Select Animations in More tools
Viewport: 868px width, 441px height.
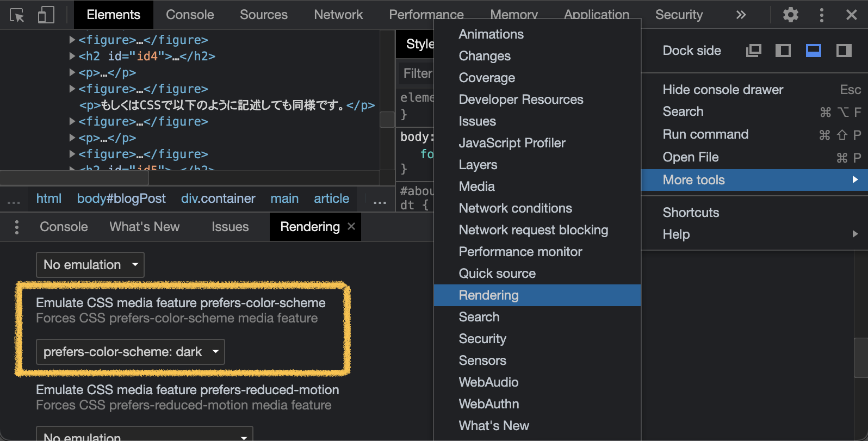coord(537,34)
